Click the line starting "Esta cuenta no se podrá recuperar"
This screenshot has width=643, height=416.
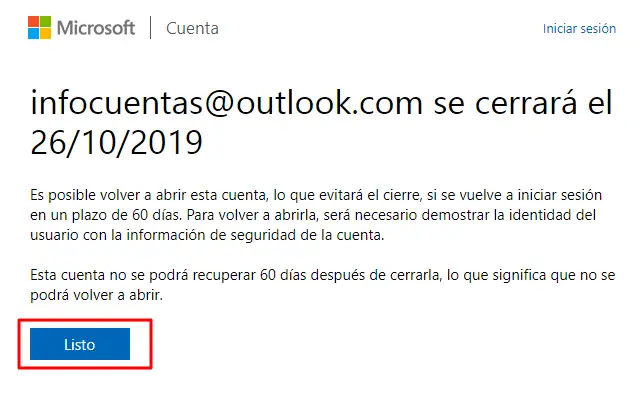pos(322,275)
